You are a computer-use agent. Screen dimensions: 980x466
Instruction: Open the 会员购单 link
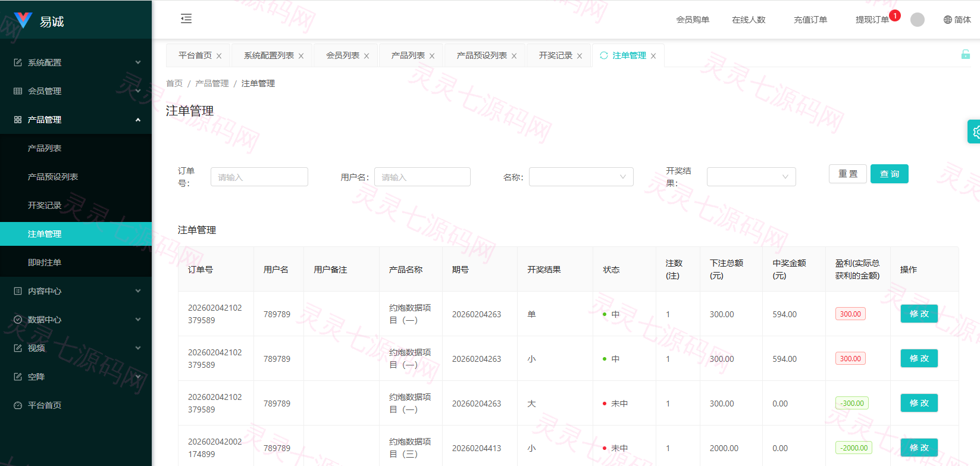(x=693, y=20)
